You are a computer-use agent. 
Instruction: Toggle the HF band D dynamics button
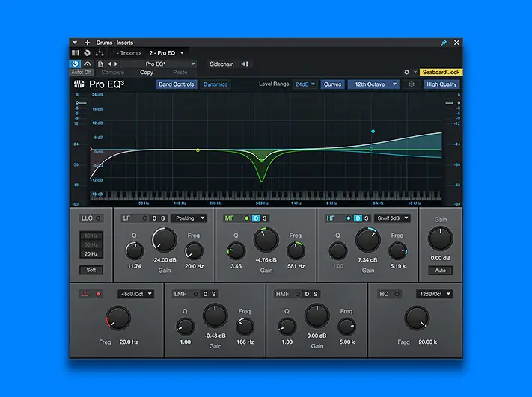coord(358,218)
